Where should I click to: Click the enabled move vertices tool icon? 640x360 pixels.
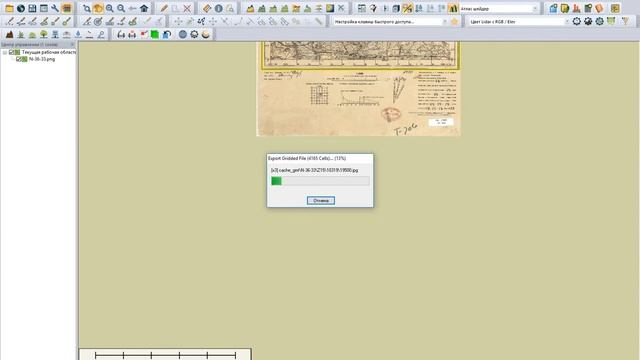(x=201, y=21)
